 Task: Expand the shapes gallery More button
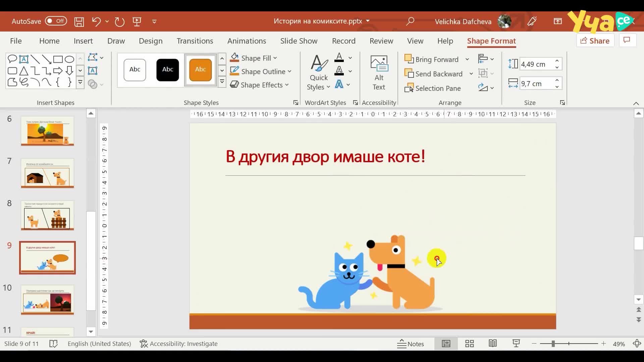pos(80,82)
